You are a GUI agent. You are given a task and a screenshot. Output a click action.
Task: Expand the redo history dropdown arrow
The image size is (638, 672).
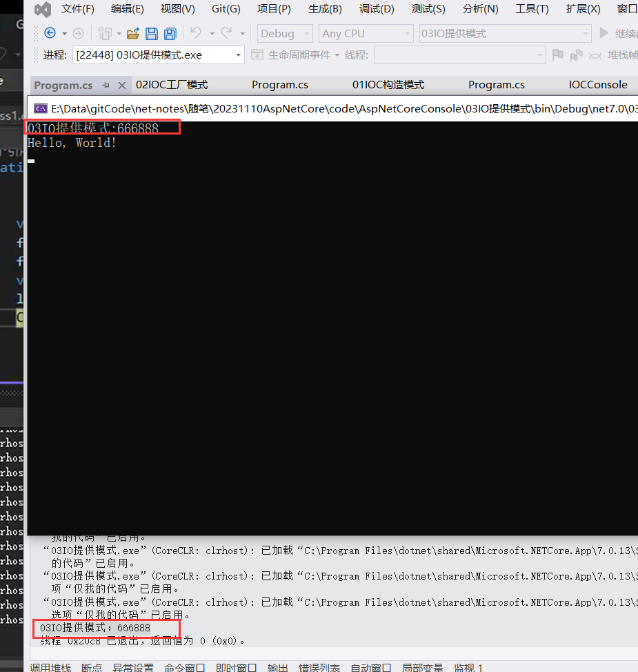[243, 33]
